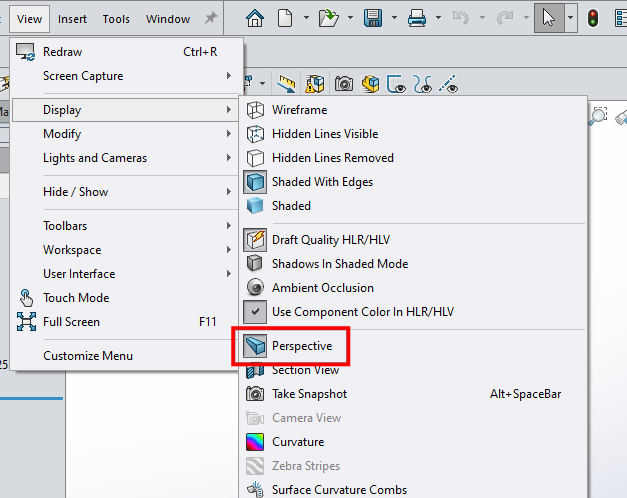Select the Shaded With Edges display style
This screenshot has height=498, width=627.
pos(322,182)
